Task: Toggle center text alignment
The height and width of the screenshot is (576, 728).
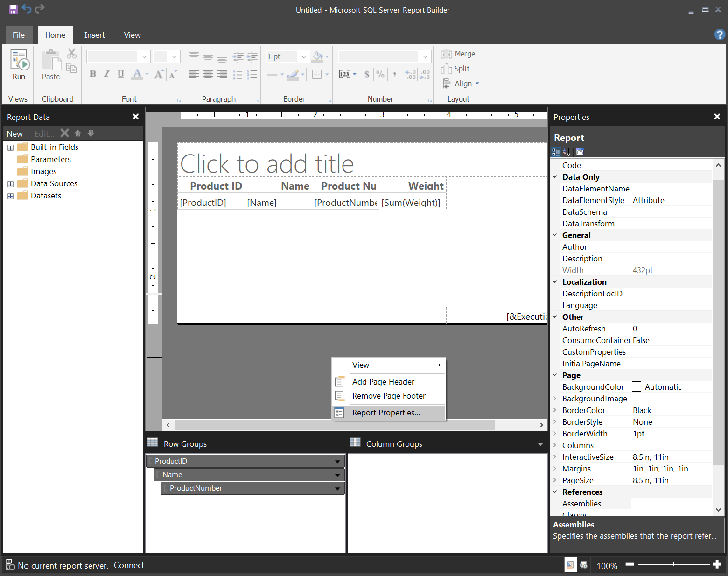Action: (x=208, y=74)
